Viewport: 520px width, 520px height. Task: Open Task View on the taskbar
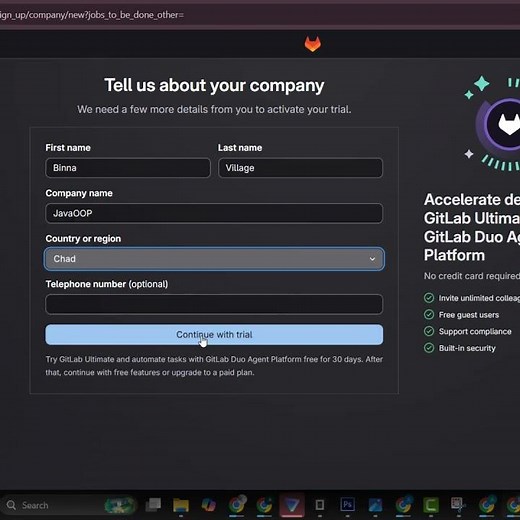pyautogui.click(x=153, y=505)
